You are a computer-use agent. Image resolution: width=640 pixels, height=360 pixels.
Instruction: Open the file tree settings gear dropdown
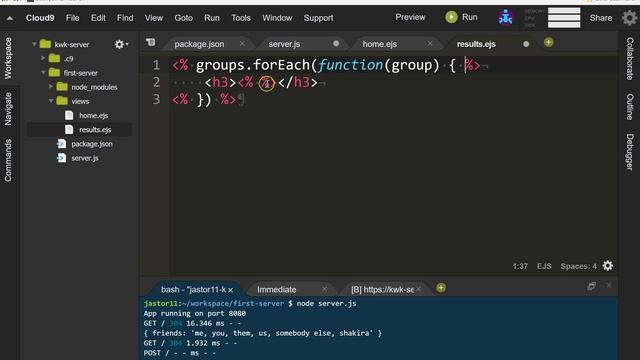pos(121,44)
